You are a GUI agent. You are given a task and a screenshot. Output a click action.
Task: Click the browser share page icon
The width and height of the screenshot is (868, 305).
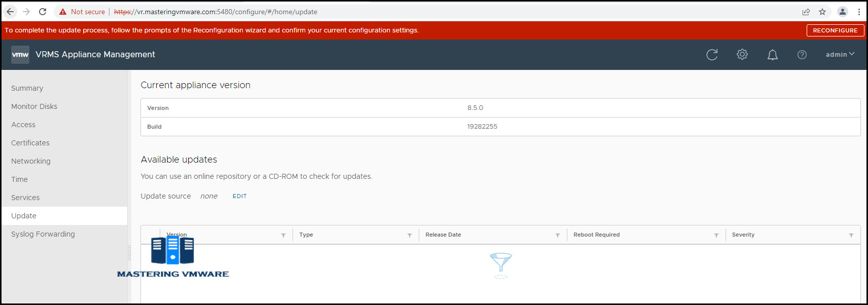(806, 12)
